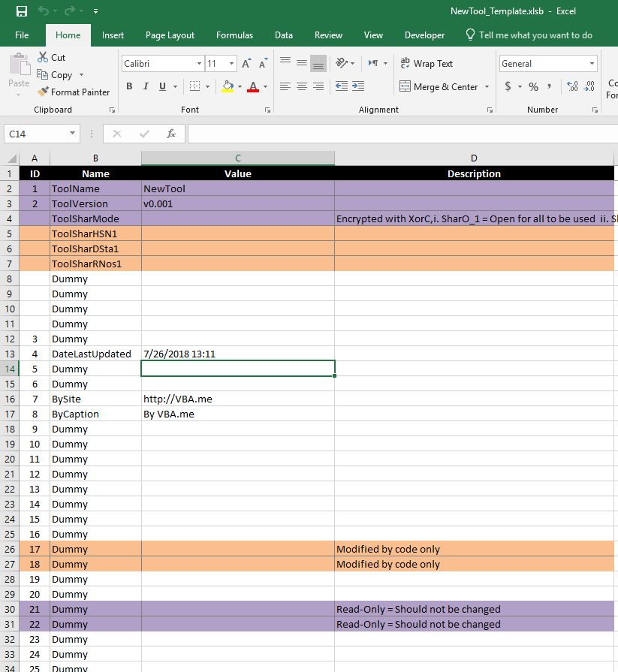This screenshot has height=672, width=618.
Task: Click the Insert Function fx icon
Action: (x=171, y=134)
